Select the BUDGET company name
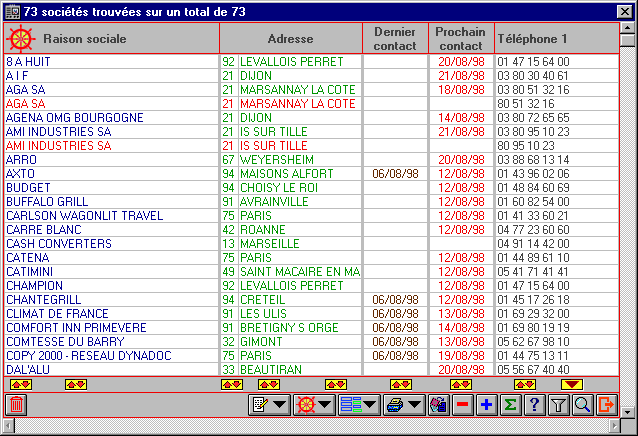Screen dimensions: 638x436 [28, 188]
